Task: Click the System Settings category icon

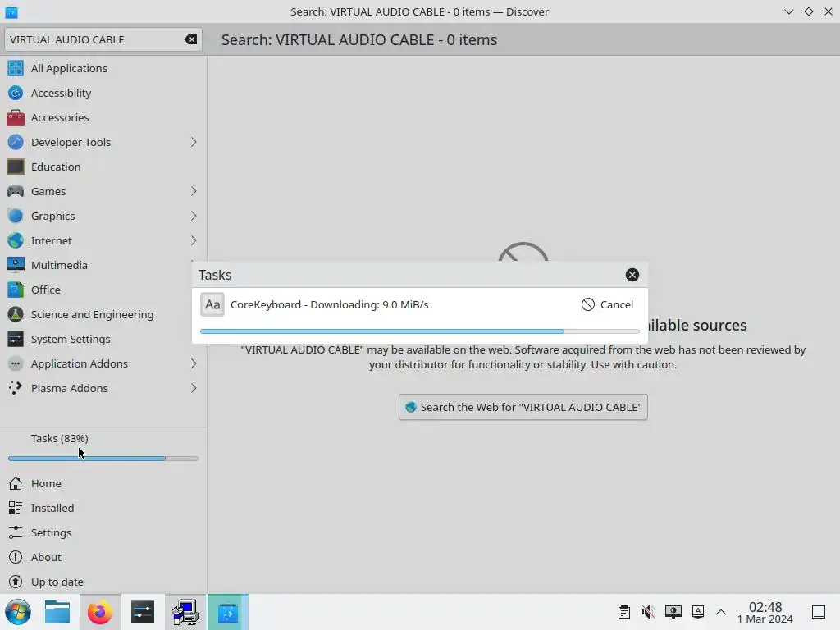Action: tap(16, 339)
